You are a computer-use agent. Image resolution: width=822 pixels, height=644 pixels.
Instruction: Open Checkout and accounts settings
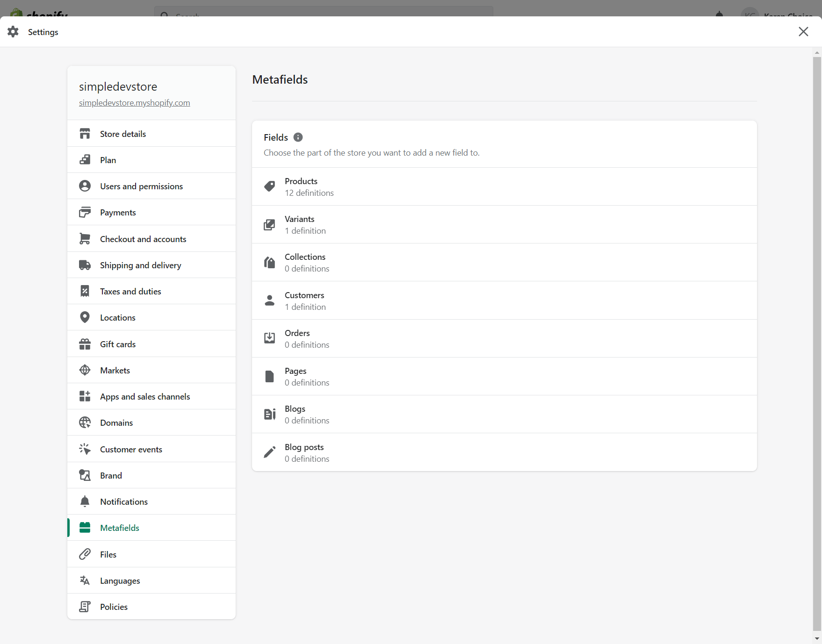click(x=151, y=239)
